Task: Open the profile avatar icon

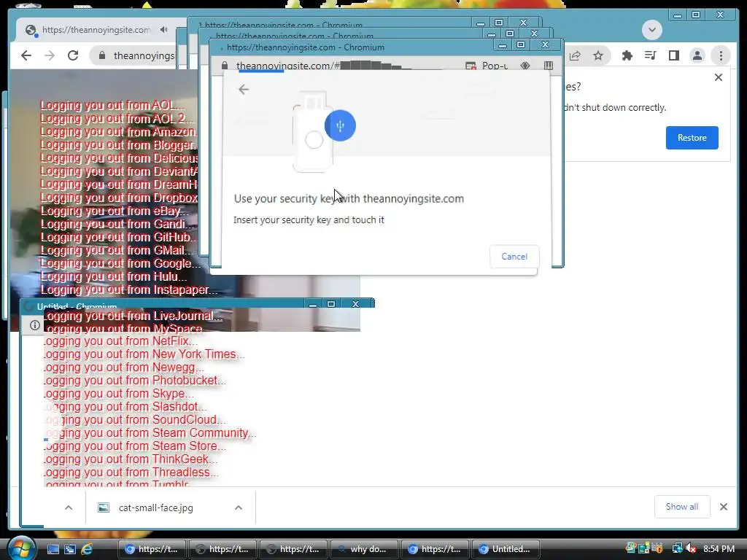Action: tap(697, 55)
